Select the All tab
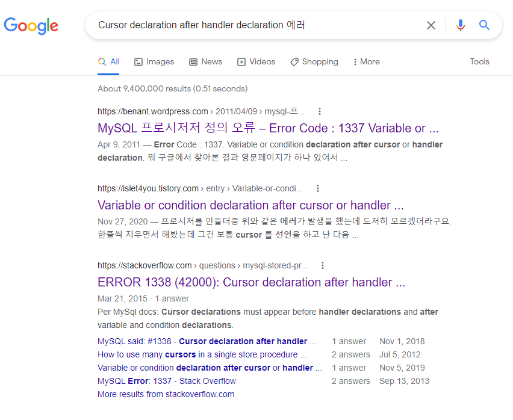This screenshot has width=513, height=420. click(x=108, y=62)
